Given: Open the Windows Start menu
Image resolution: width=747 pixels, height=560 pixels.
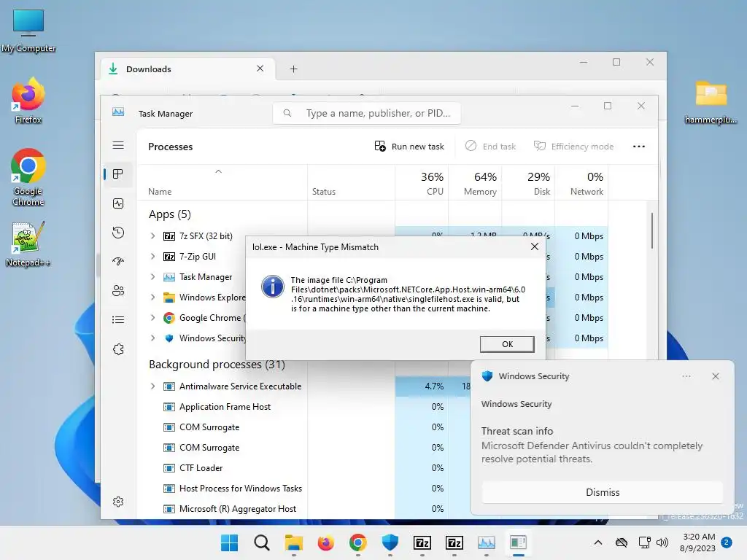Looking at the screenshot, I should click(x=229, y=542).
